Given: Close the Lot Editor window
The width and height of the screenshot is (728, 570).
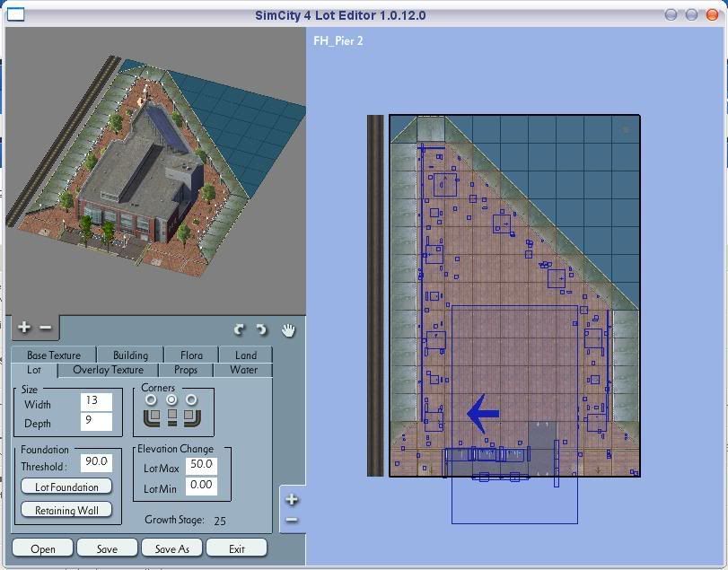Looking at the screenshot, I should click(x=712, y=15).
